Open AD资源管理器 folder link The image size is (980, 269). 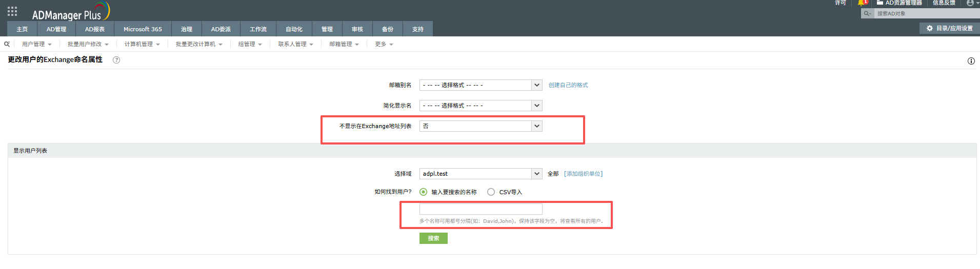pyautogui.click(x=899, y=3)
